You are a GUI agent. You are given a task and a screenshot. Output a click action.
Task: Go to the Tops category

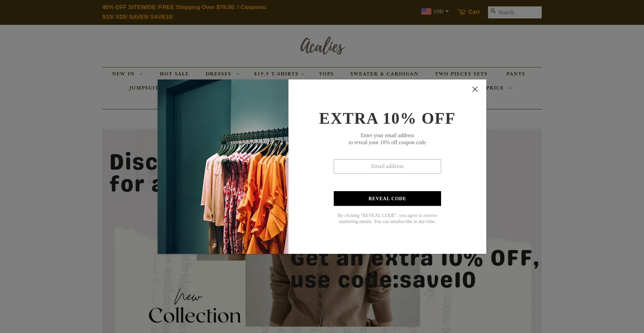326,74
